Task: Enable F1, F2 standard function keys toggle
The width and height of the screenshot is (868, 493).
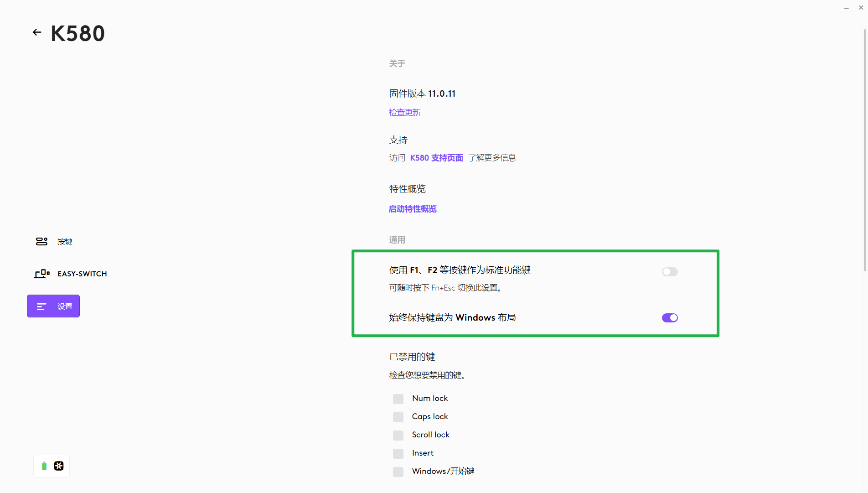Action: 670,272
